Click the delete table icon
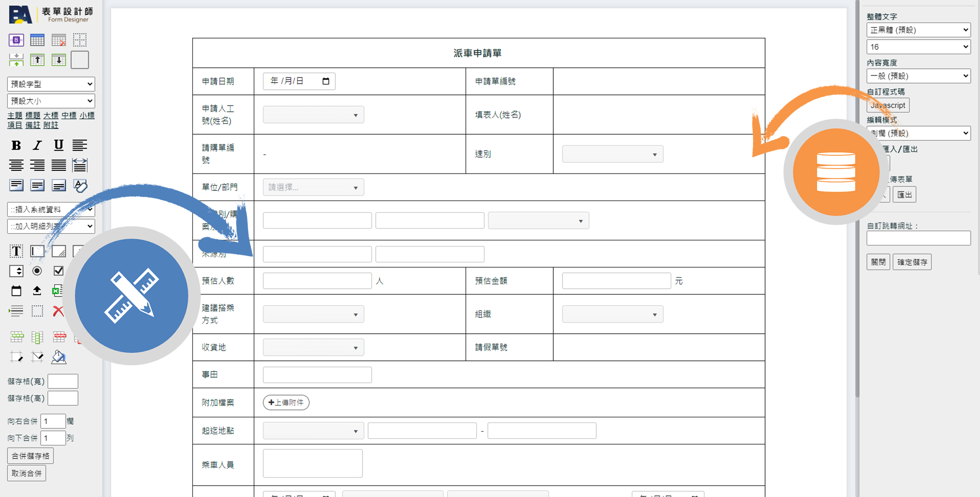The height and width of the screenshot is (497, 980). click(x=59, y=40)
